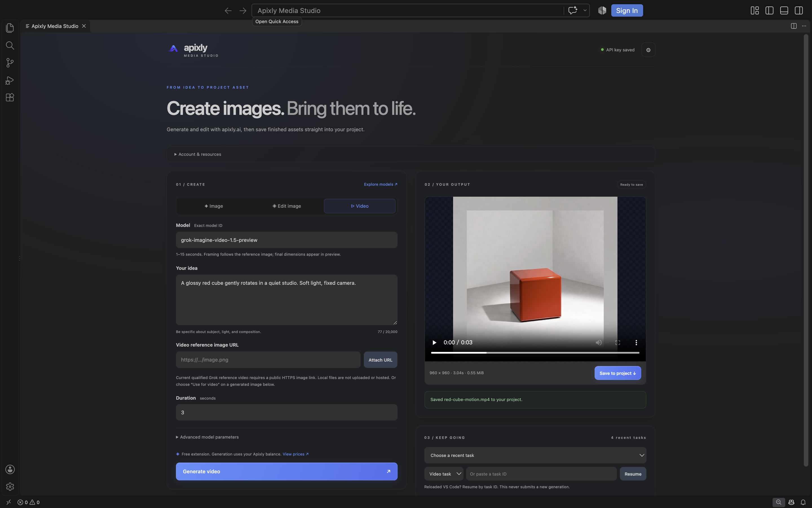Mute the video with the speaker icon
Image resolution: width=812 pixels, height=508 pixels.
(x=599, y=343)
